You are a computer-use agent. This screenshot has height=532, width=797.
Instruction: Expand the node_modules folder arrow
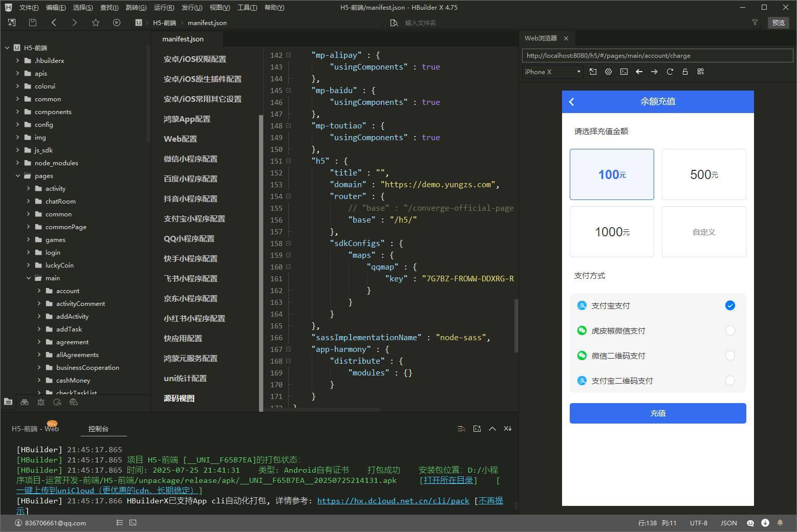coord(18,163)
